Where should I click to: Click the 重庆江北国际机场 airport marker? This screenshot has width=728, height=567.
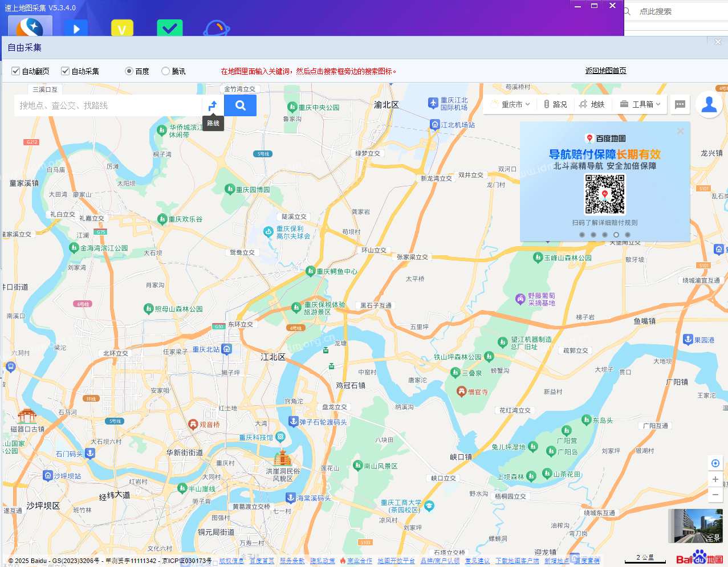pyautogui.click(x=433, y=103)
